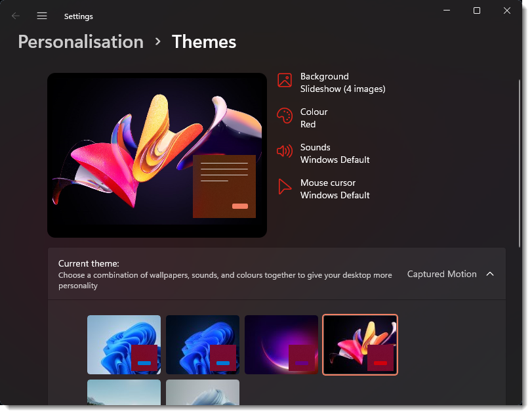
Task: Select the Windows light blue theme thumbnail
Action: coord(123,345)
